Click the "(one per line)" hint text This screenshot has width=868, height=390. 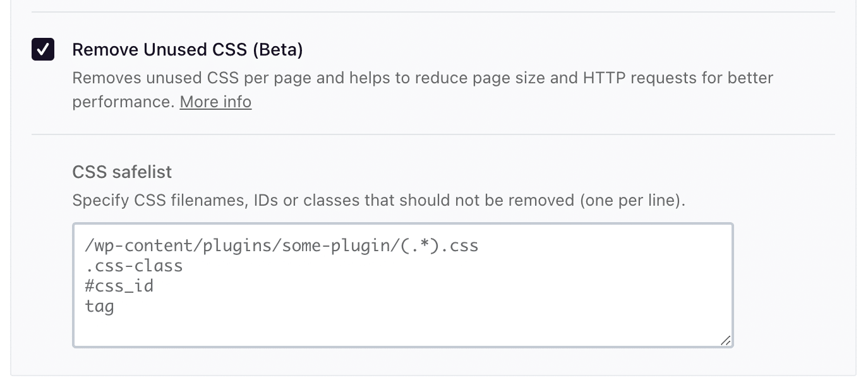click(x=631, y=201)
